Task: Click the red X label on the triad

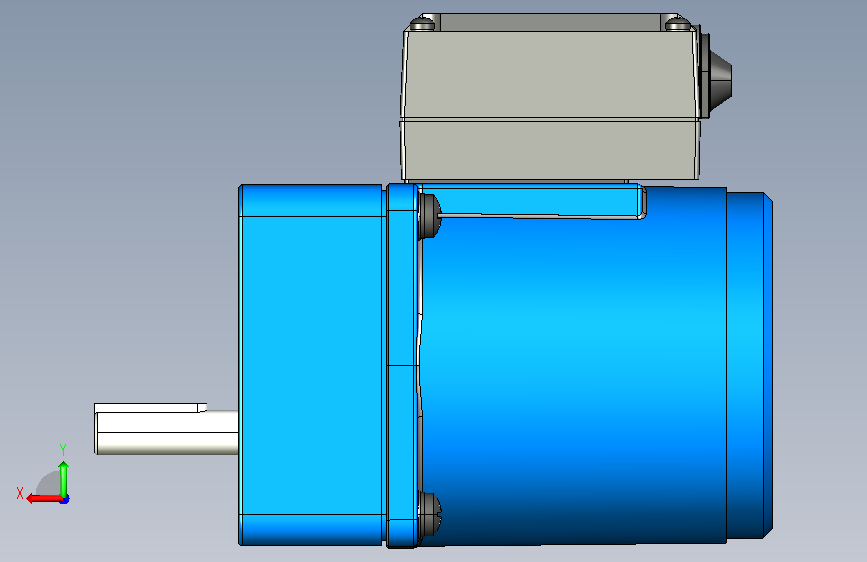Action: click(20, 493)
